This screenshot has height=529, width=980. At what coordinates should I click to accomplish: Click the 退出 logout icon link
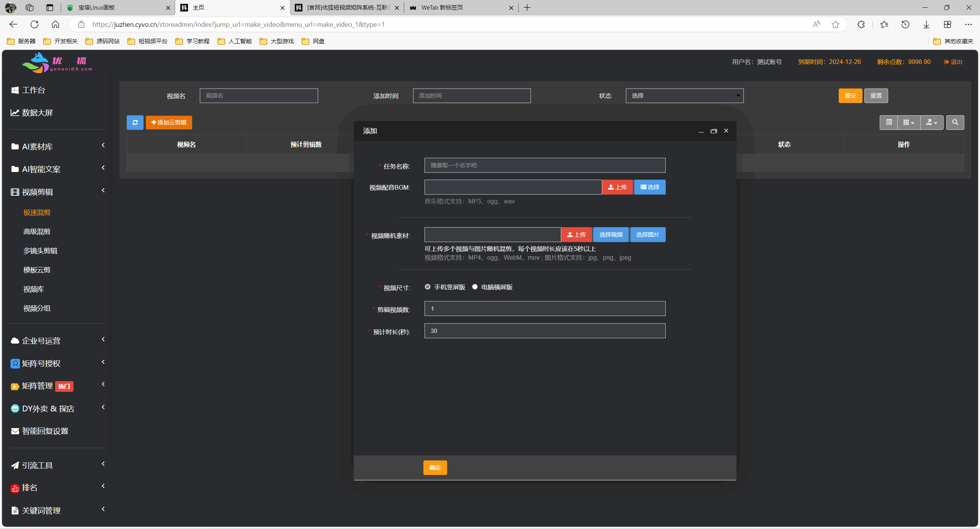[953, 62]
